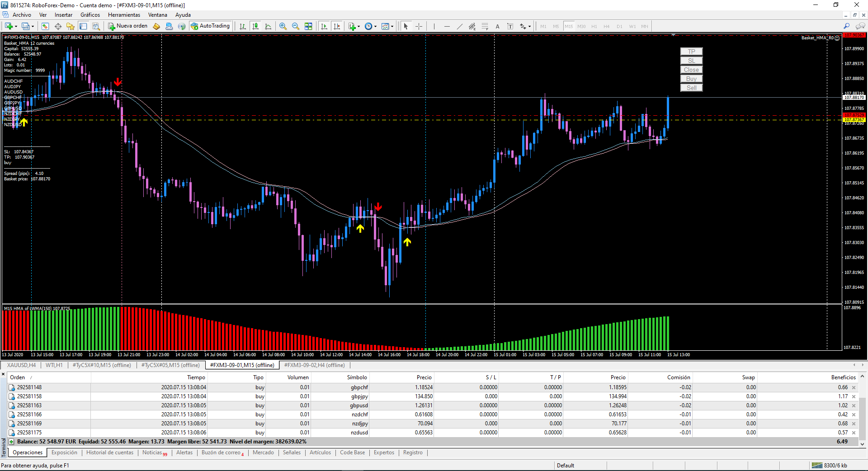The width and height of the screenshot is (868, 471).
Task: Click the TP button on chart
Action: (x=691, y=52)
